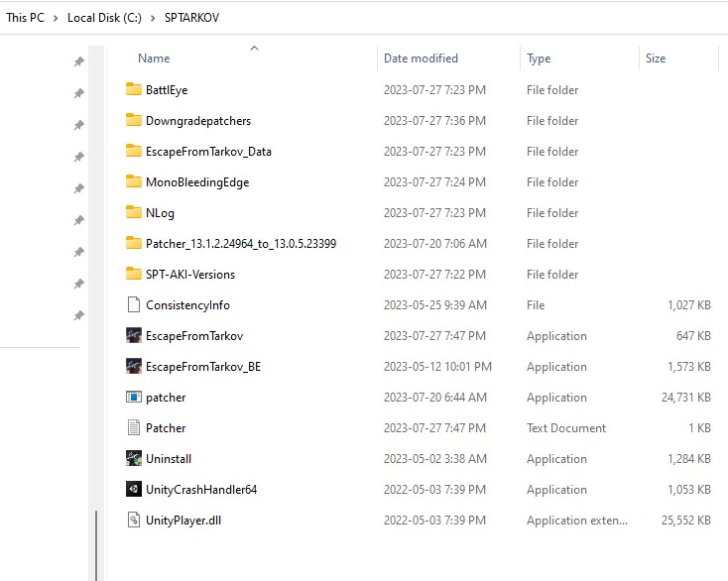Select lowercase patcher application name
The image size is (728, 581).
click(x=166, y=398)
